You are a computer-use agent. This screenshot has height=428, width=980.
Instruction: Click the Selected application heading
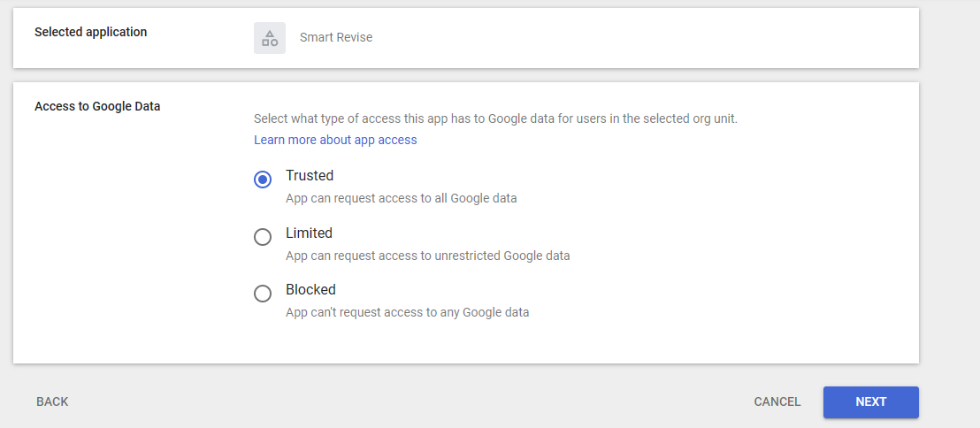click(x=90, y=32)
